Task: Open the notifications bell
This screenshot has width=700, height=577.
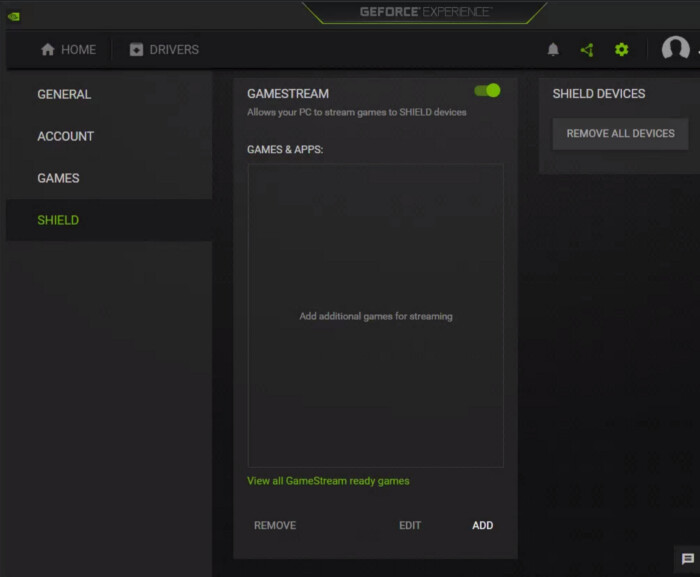Action: [x=553, y=50]
